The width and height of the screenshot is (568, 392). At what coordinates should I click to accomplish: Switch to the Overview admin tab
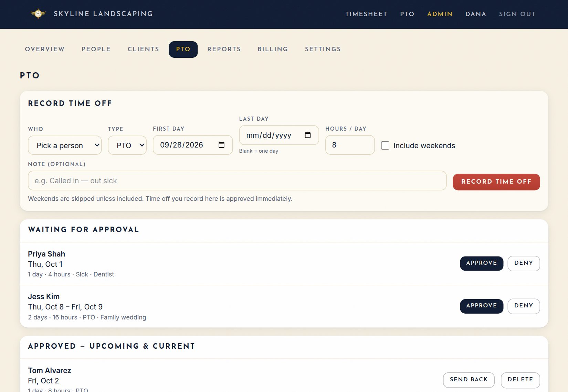tap(45, 49)
